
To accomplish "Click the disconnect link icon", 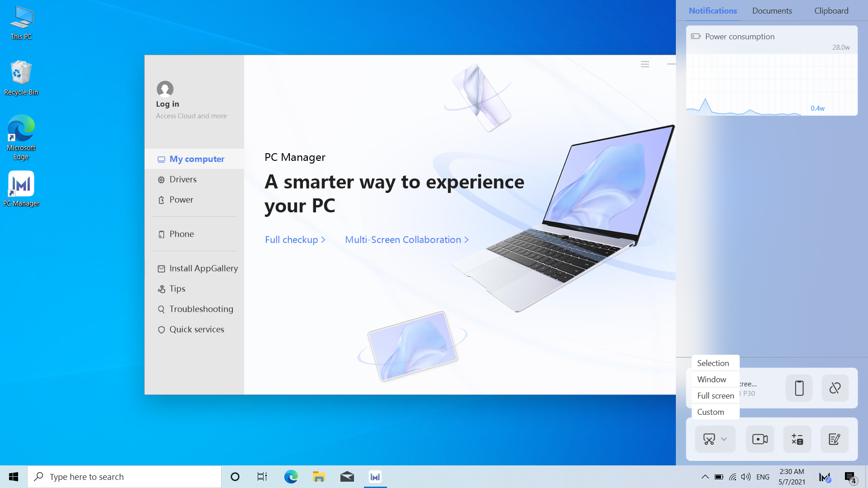I will [x=835, y=388].
